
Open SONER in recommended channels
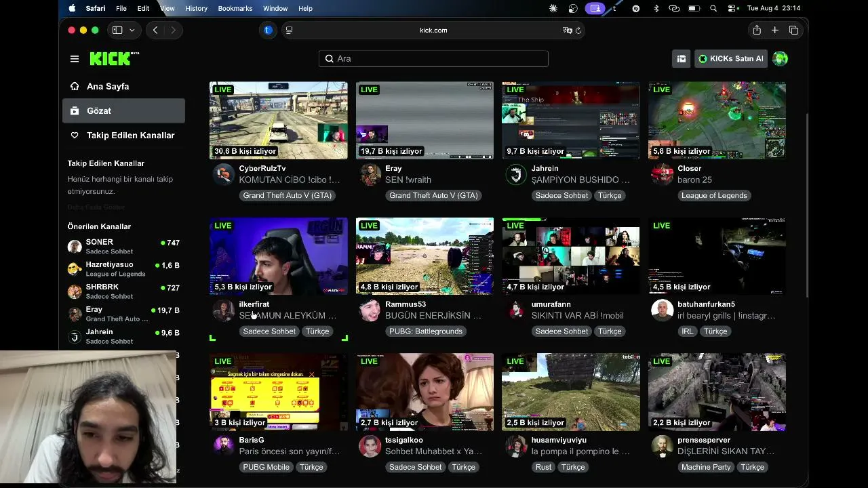123,247
